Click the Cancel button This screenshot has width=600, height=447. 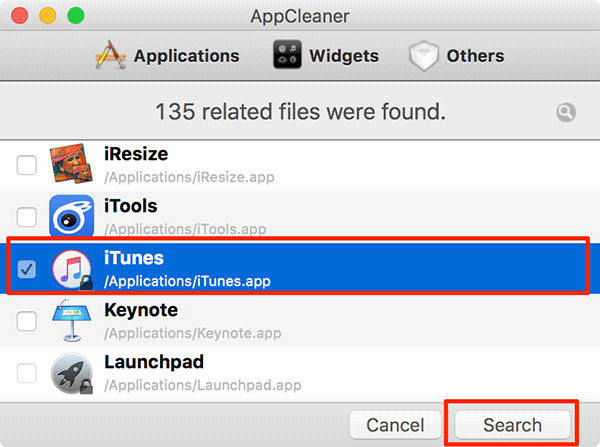[x=395, y=425]
